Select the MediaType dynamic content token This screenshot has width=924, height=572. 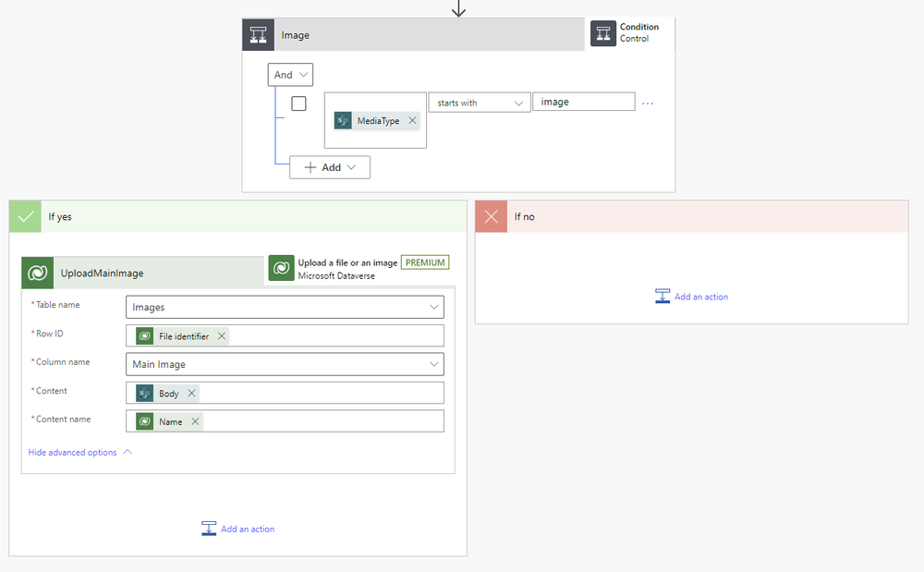click(x=373, y=120)
